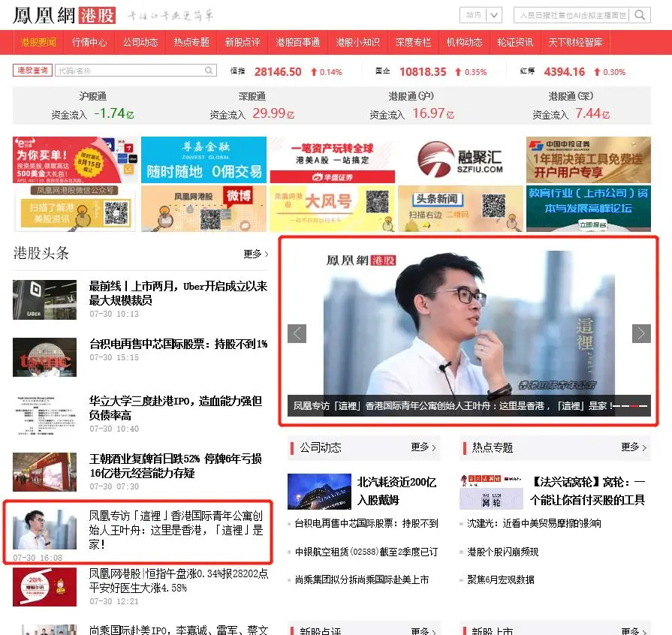Screen dimensions: 672x635
Task: Click the 北汽 article building thumbnail
Action: point(319,492)
